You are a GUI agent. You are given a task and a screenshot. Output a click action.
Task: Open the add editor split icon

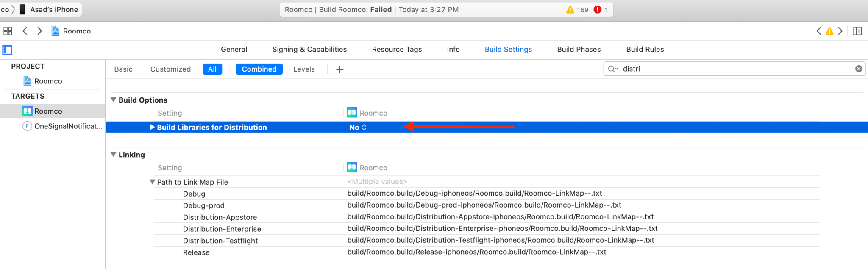[x=857, y=31]
